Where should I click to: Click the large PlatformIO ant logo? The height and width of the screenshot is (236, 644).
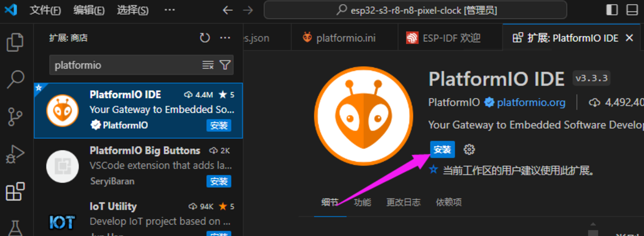pyautogui.click(x=364, y=116)
